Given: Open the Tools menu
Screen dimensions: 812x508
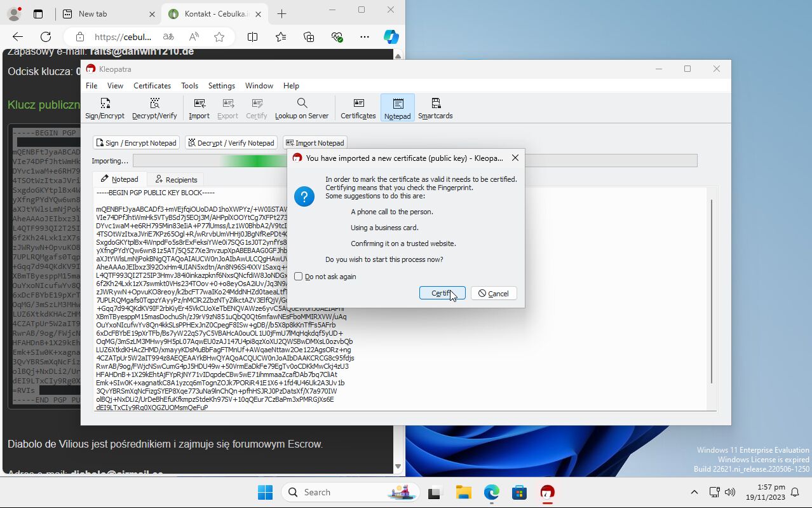Looking at the screenshot, I should point(189,86).
